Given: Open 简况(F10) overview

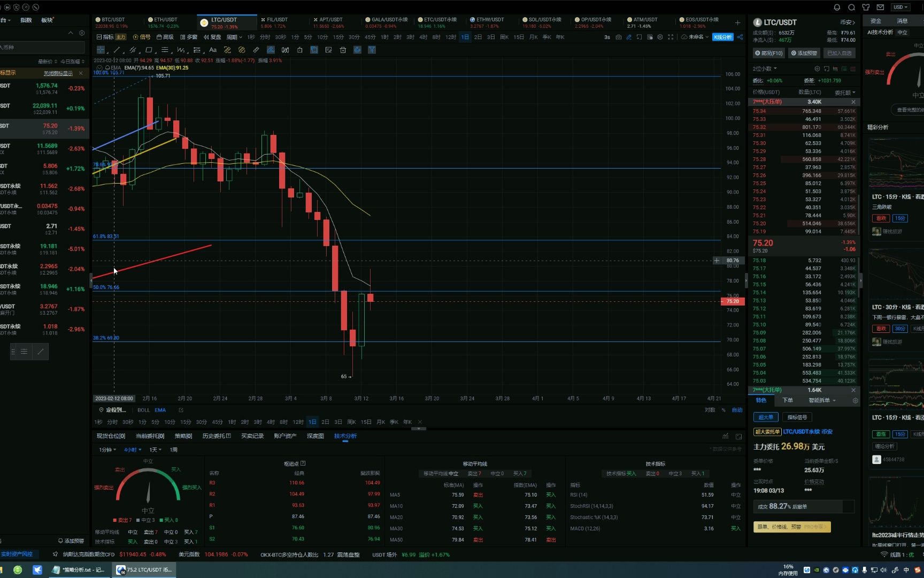Looking at the screenshot, I should 768,54.
